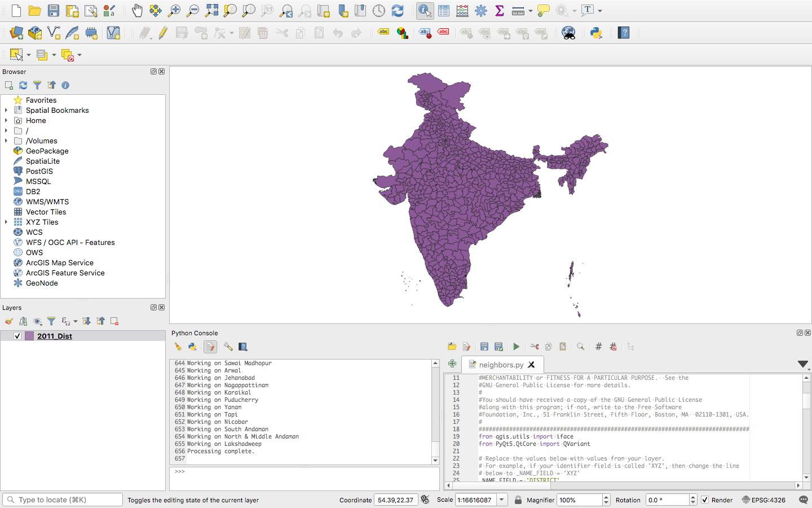Toggle visibility of the 2011_Dist layer

pyautogui.click(x=17, y=336)
